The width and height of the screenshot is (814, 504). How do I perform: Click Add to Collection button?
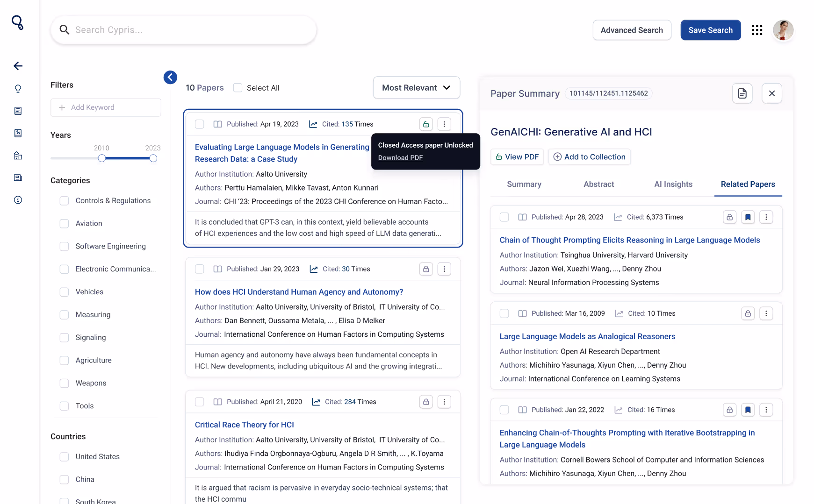tap(589, 157)
